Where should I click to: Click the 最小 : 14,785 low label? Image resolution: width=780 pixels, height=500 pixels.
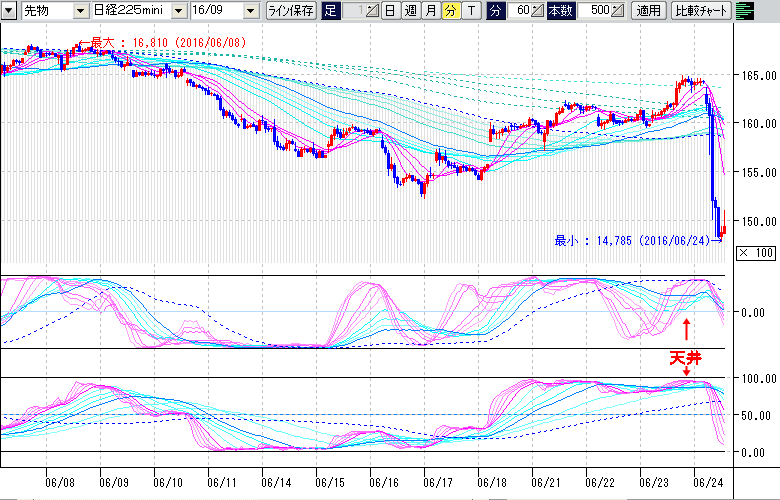coord(638,241)
